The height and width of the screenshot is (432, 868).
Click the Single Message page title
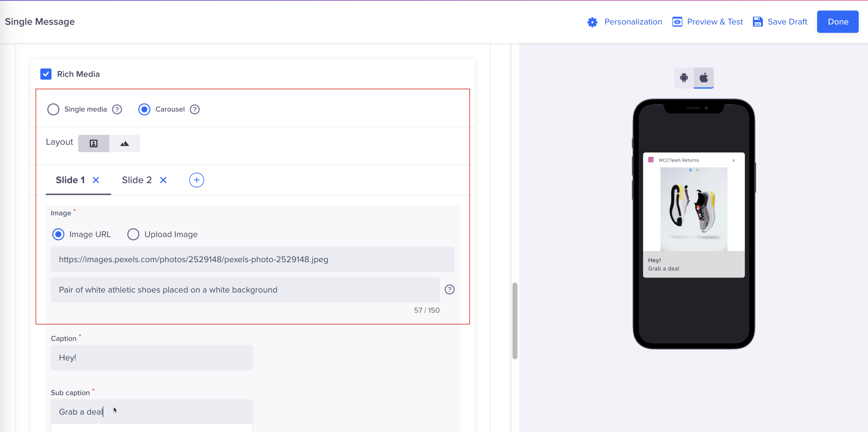40,22
